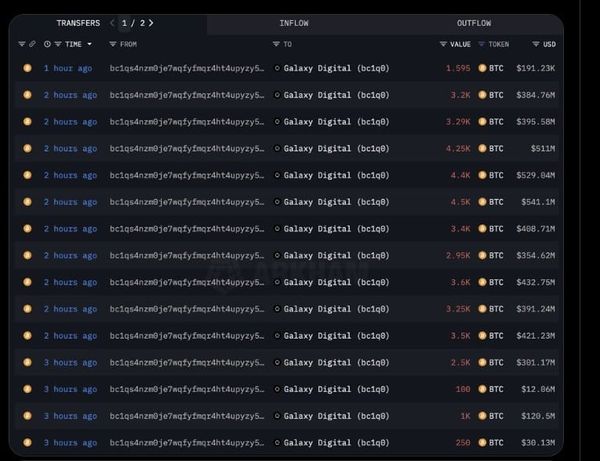The image size is (600, 461).
Task: Open Galaxy Digital entity on $391.24M row
Action: coord(336,309)
